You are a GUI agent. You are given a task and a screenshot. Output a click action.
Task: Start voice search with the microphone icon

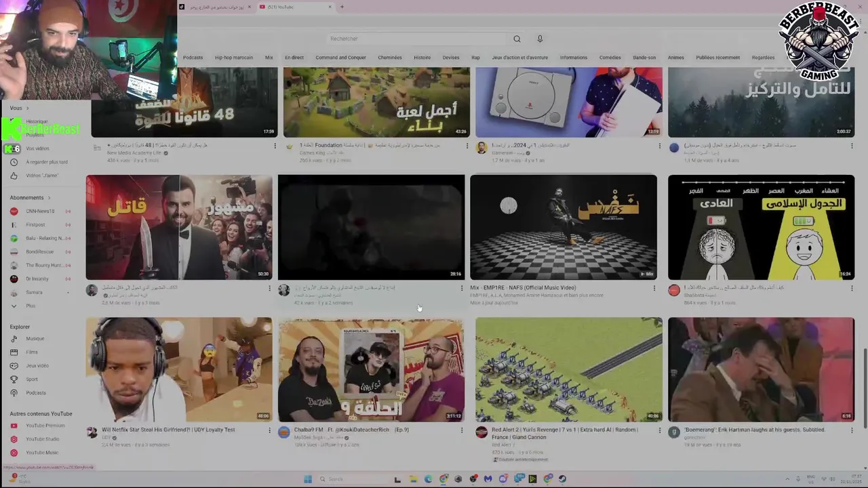click(x=540, y=39)
